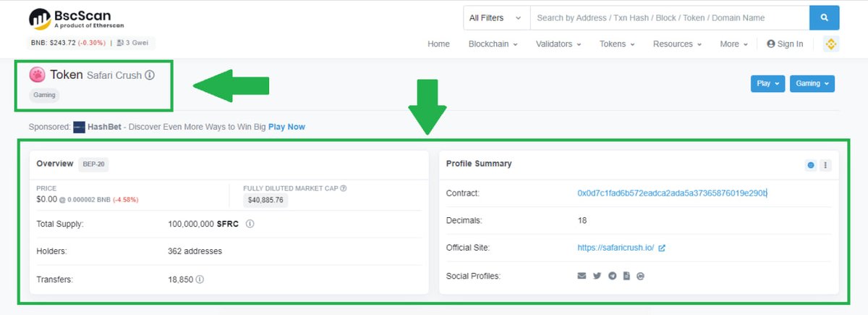The image size is (868, 315).
Task: Click the blue circle icon in Profile Summary header
Action: pos(811,165)
